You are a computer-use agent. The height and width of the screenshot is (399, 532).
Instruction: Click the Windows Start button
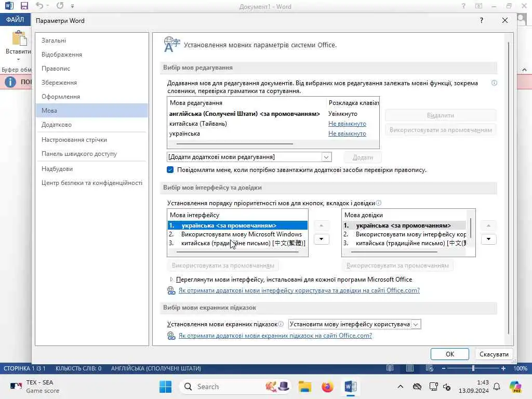[166, 387]
